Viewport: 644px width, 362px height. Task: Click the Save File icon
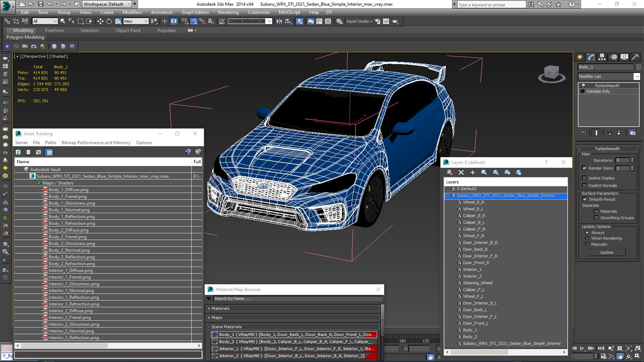point(41,4)
